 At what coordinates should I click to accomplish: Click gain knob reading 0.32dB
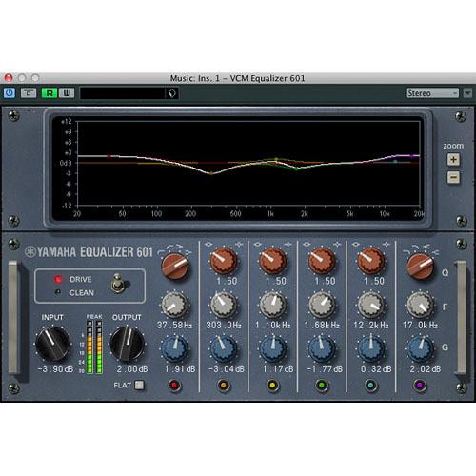click(370, 349)
